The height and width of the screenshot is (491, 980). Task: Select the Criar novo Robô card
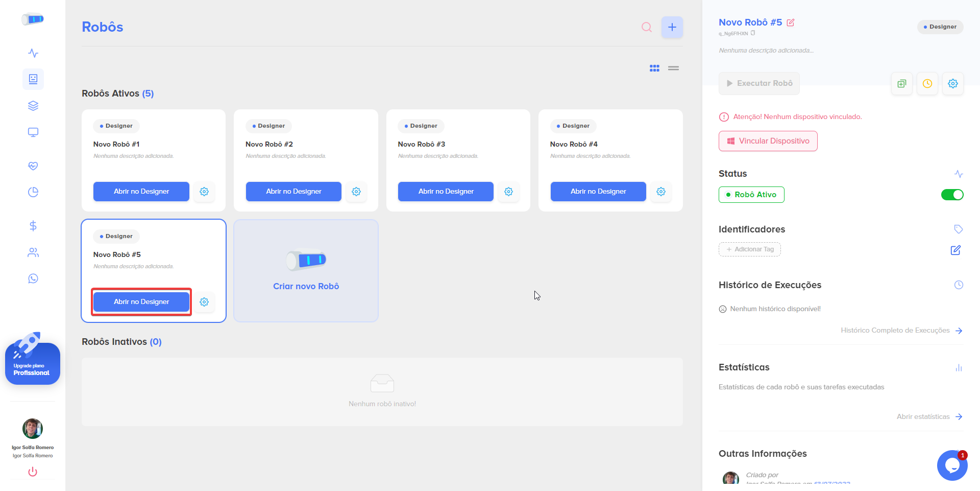click(x=306, y=271)
